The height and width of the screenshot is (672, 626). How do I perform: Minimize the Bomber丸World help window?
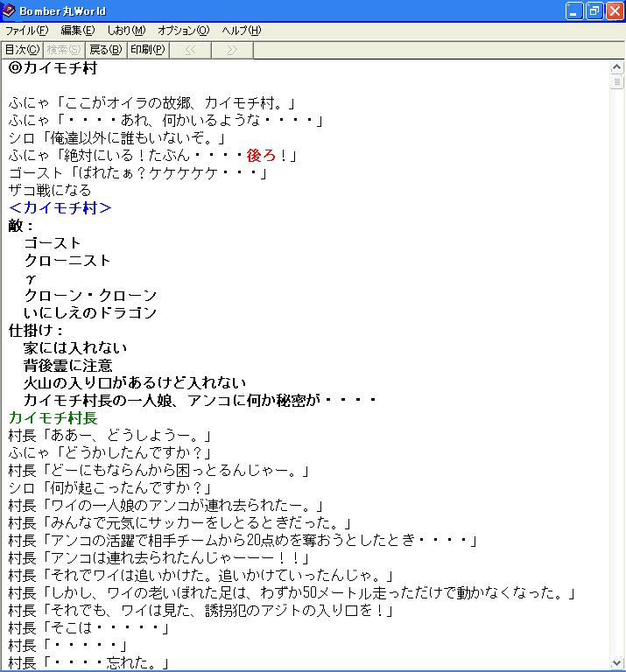573,10
